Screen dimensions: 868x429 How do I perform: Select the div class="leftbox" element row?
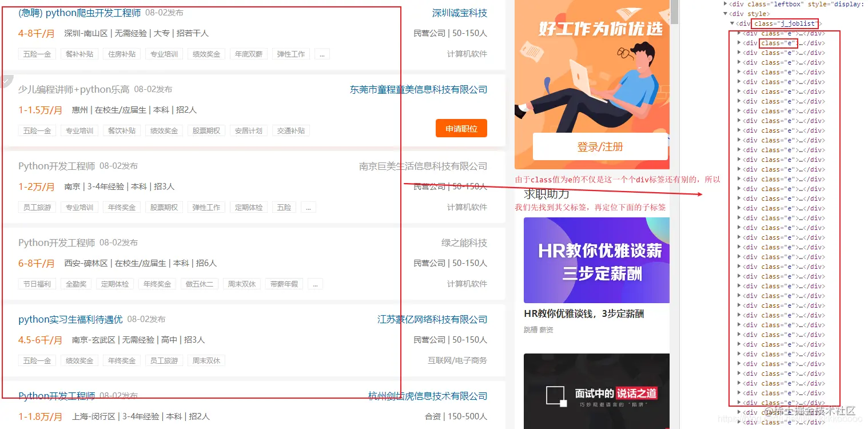pos(795,4)
